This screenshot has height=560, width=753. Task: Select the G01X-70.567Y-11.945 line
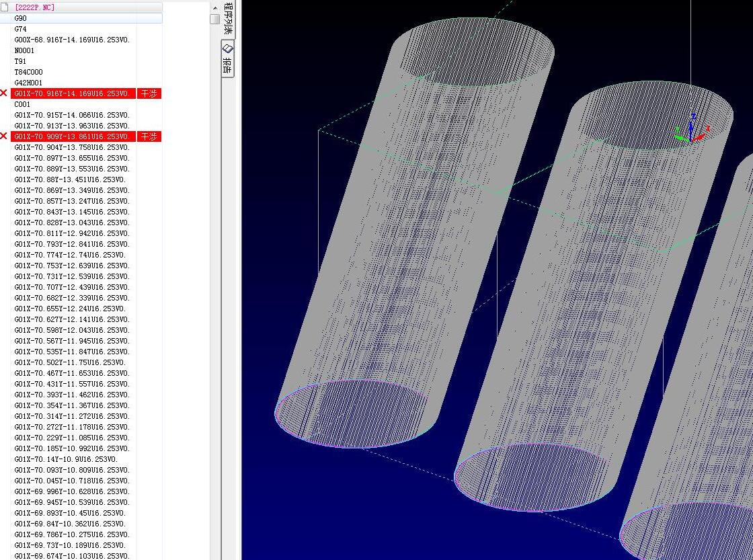point(72,341)
